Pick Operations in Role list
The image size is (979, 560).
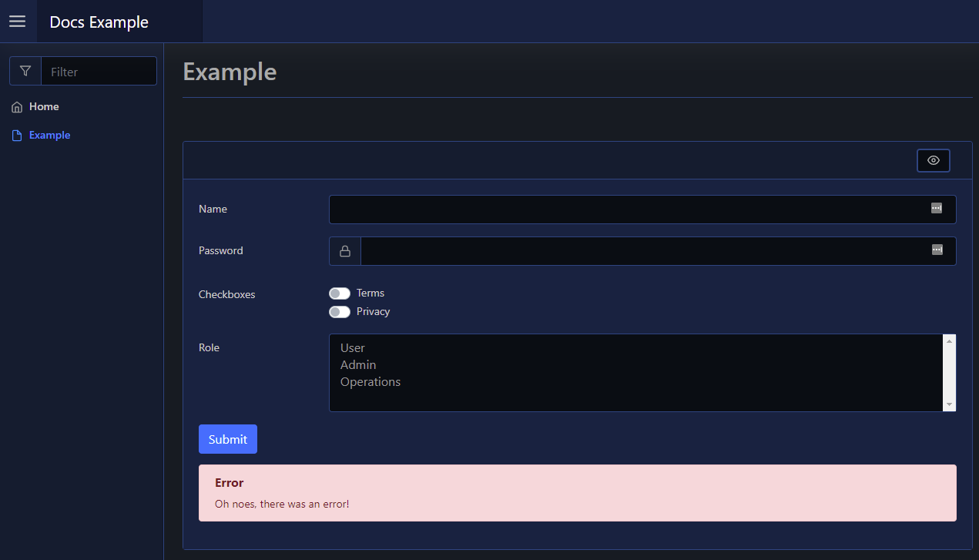coord(370,382)
